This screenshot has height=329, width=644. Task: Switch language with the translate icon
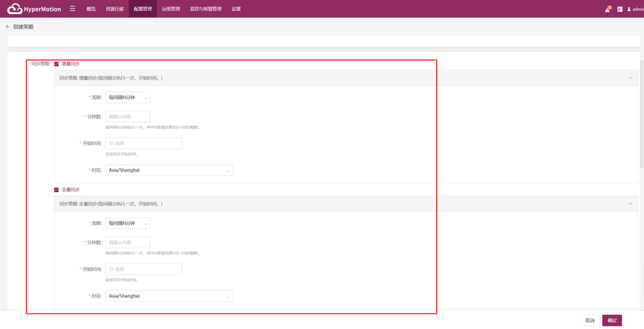(x=620, y=9)
